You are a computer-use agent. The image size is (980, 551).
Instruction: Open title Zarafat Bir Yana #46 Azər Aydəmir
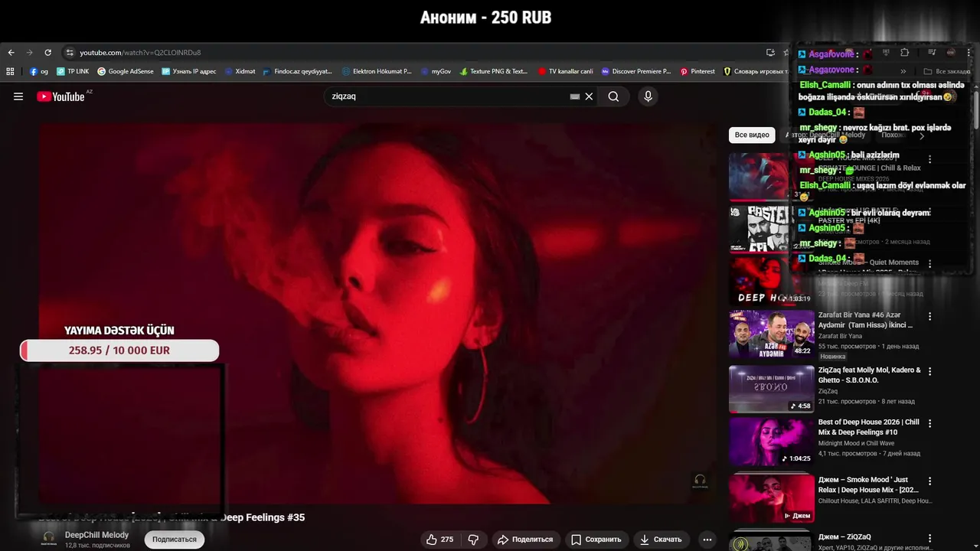tap(865, 320)
